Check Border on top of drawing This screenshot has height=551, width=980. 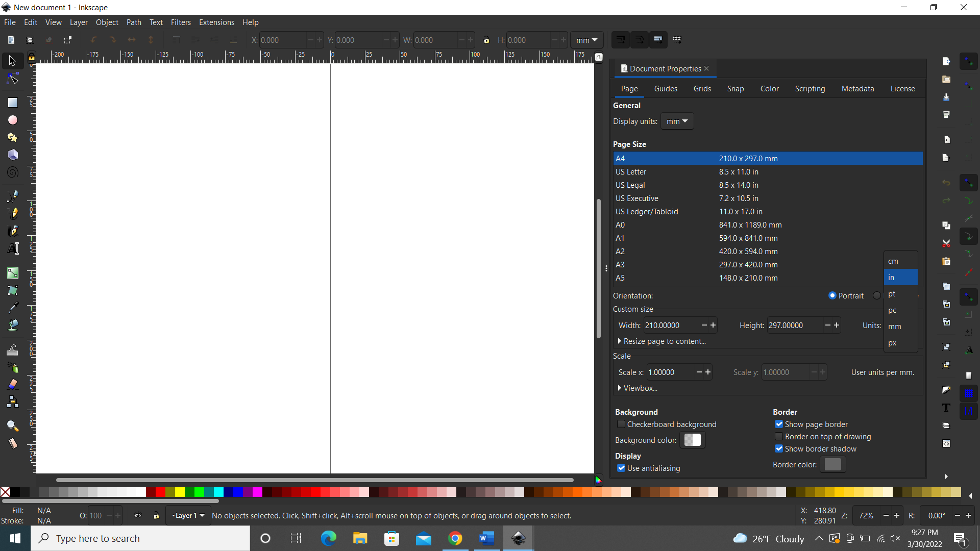click(779, 437)
